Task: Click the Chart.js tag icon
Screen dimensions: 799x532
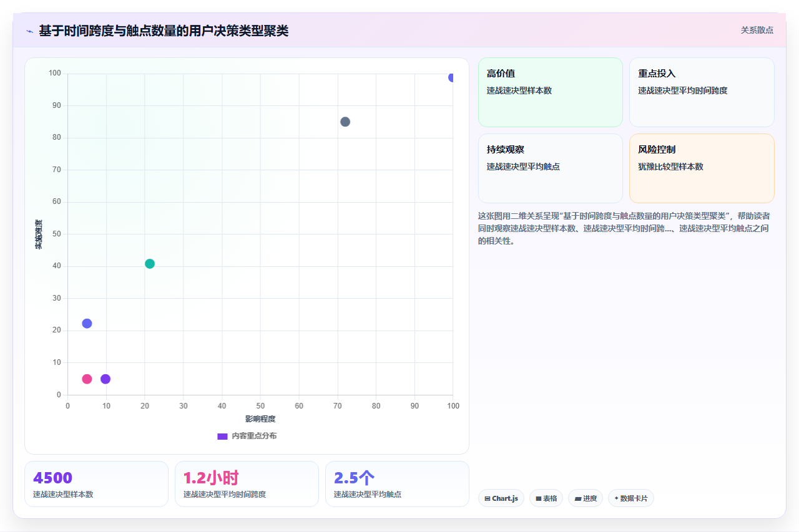Action: pos(488,499)
